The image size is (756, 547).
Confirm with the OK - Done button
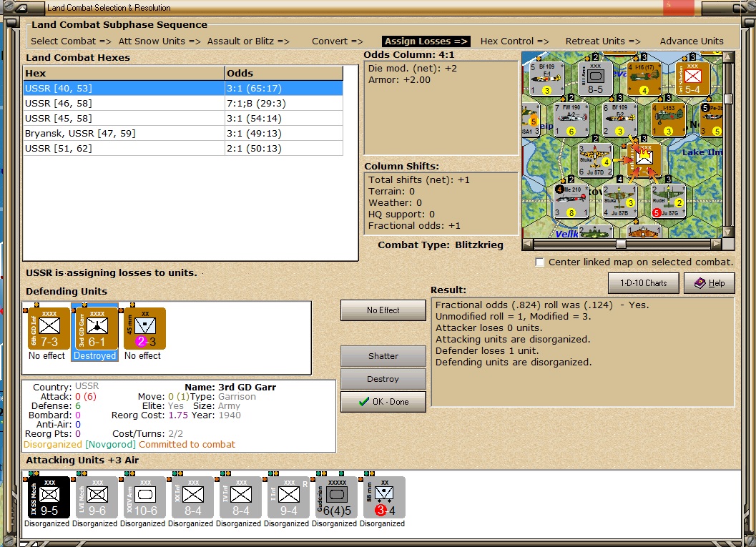(x=383, y=401)
